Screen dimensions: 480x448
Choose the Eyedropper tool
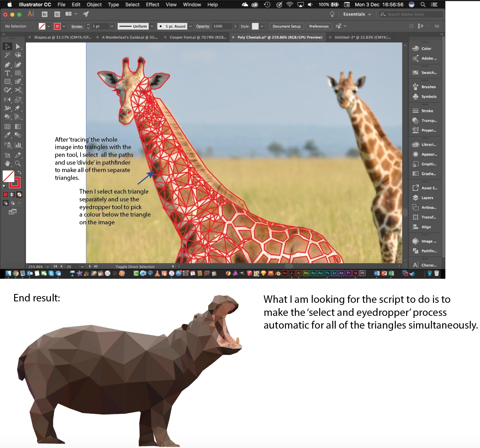pos(7,135)
